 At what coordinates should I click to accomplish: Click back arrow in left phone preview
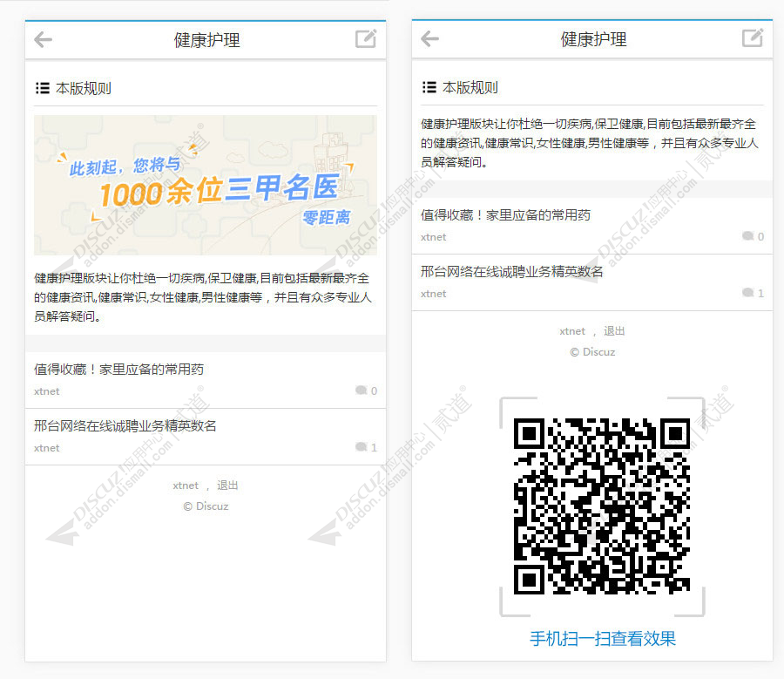[x=43, y=39]
